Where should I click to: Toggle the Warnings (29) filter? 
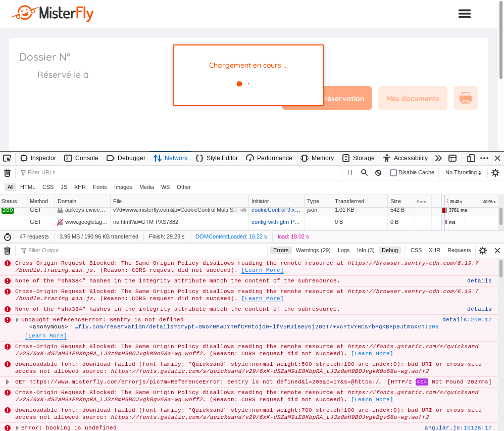point(313,251)
